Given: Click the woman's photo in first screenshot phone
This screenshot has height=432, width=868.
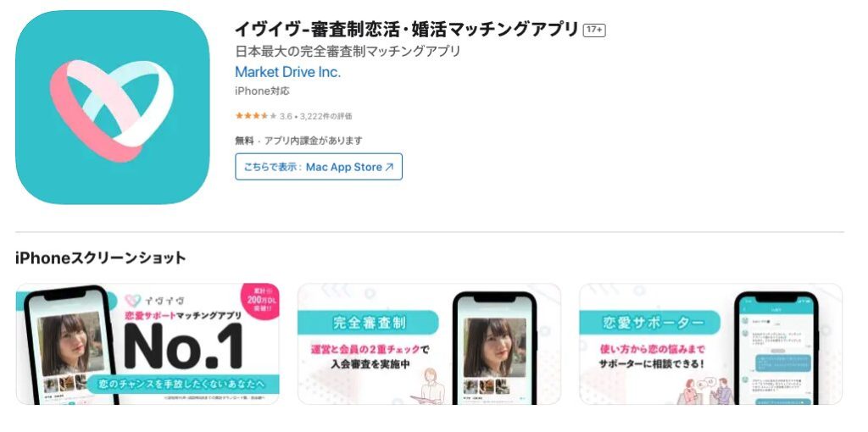Looking at the screenshot, I should [70, 341].
